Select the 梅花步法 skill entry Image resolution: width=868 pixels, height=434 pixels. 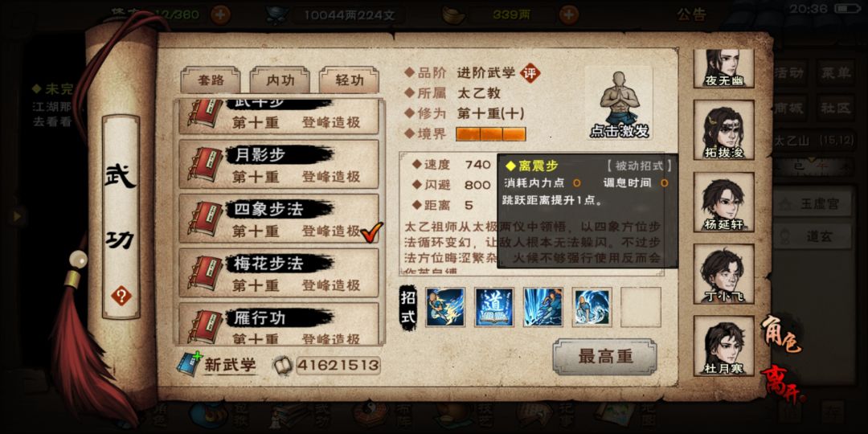(278, 273)
